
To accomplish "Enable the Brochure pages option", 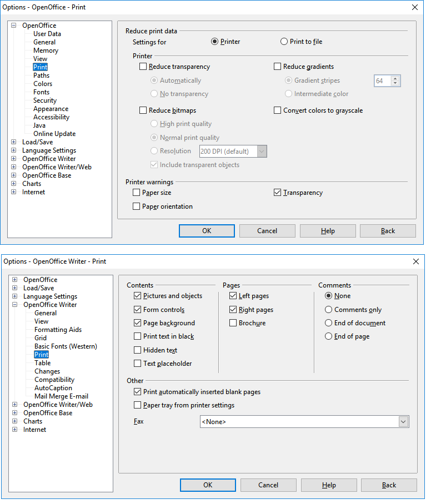I will (x=233, y=323).
